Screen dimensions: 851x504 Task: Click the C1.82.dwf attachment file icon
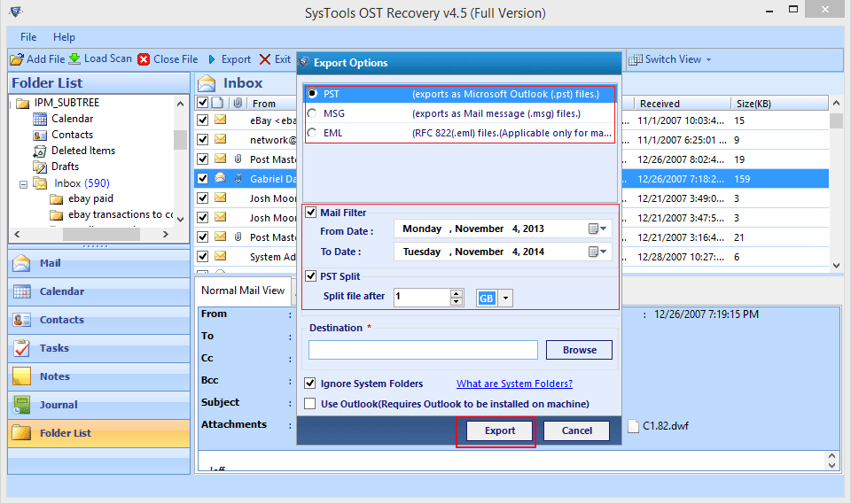(633, 426)
